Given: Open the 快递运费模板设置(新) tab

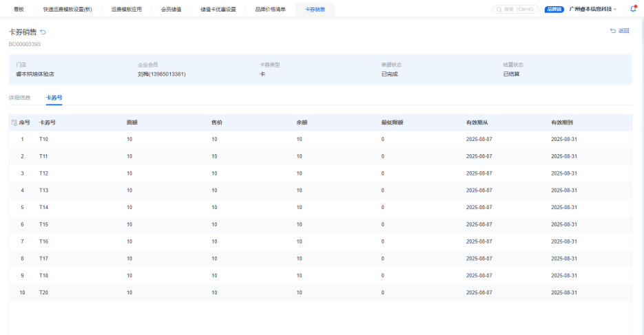Looking at the screenshot, I should tap(67, 10).
